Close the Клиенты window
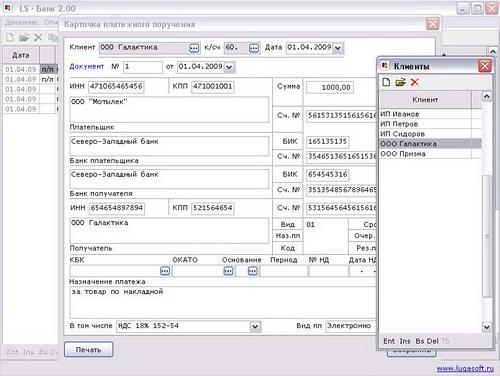The image size is (500, 376). (485, 66)
